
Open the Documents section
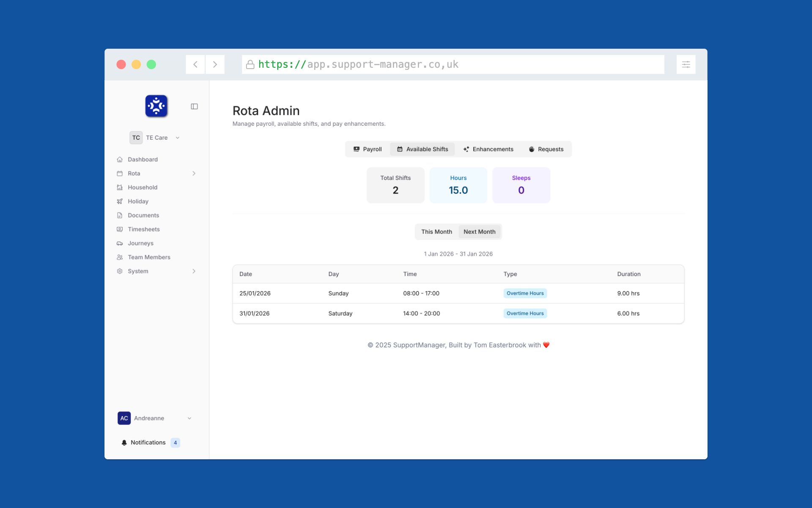pos(143,215)
